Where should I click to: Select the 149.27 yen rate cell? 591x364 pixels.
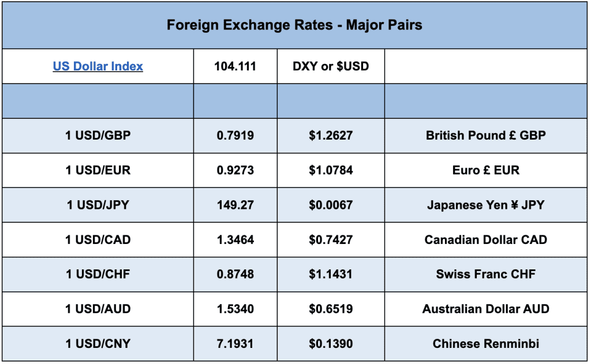point(235,205)
